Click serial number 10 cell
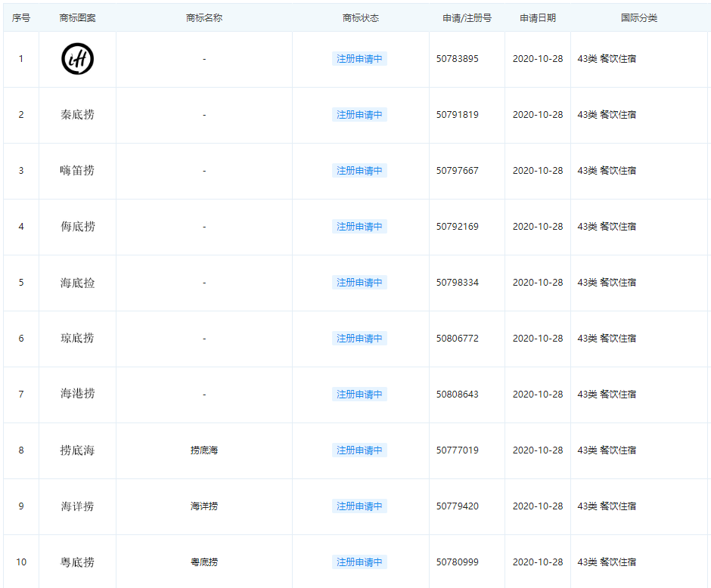 21,562
